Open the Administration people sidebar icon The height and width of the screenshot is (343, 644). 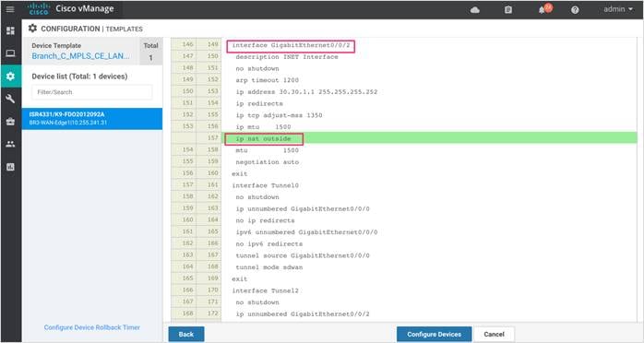pyautogui.click(x=11, y=144)
